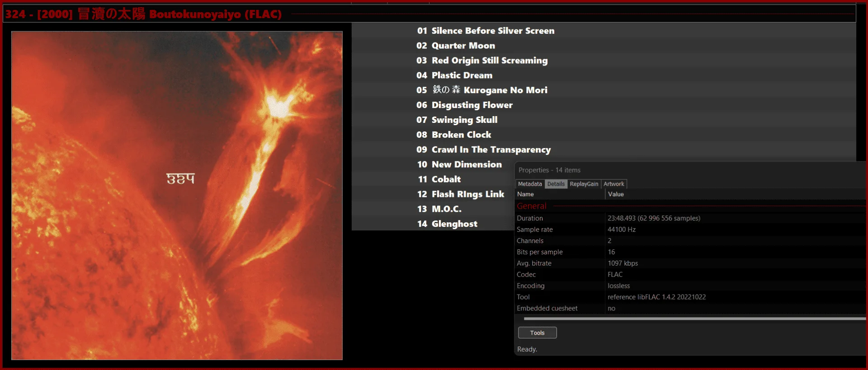The height and width of the screenshot is (370, 868).
Task: Select track 01 Silence Before Silver Screen
Action: 604,31
